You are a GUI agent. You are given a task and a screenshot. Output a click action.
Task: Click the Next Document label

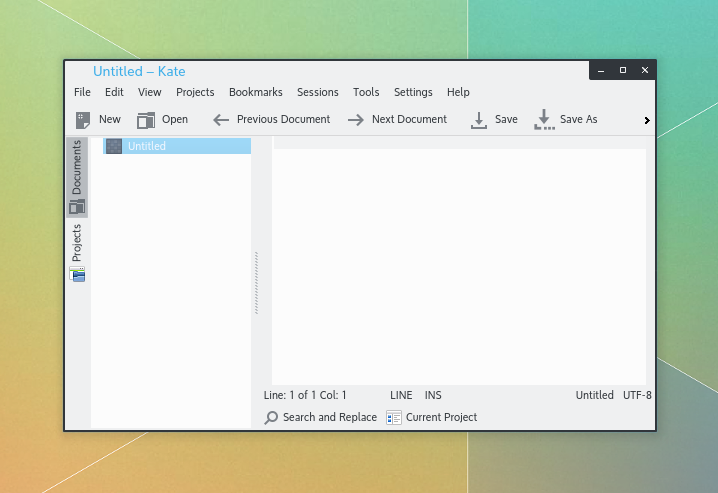(409, 119)
